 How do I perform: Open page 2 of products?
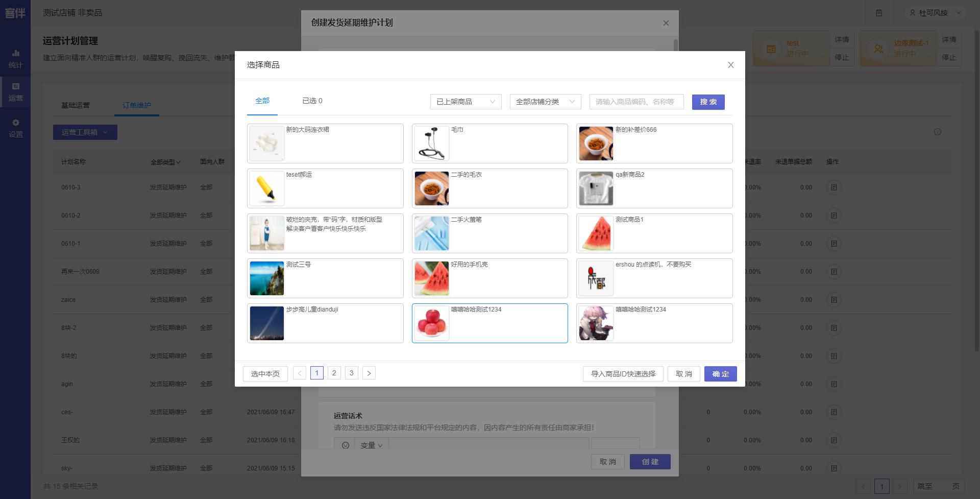pos(334,373)
